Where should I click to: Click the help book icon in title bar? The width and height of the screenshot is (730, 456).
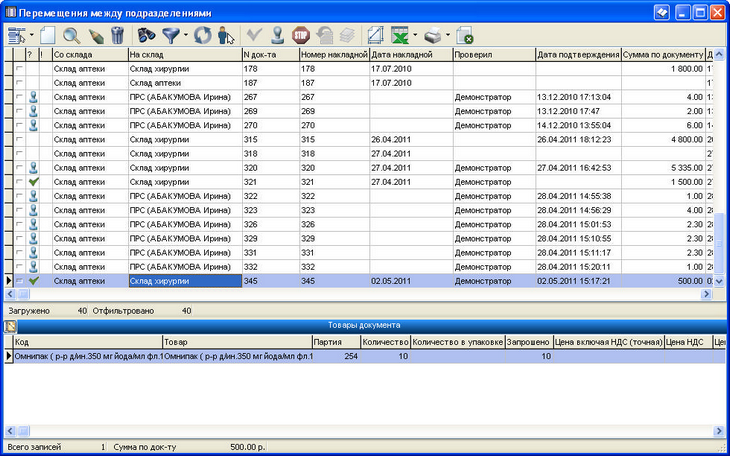(661, 13)
